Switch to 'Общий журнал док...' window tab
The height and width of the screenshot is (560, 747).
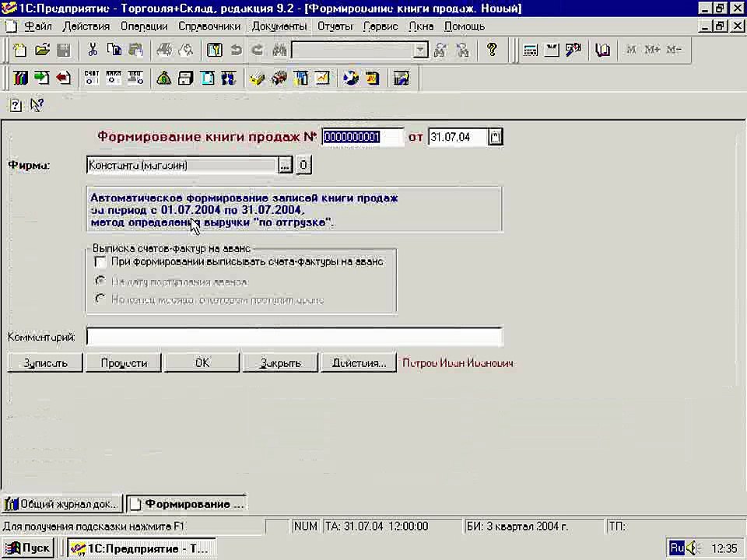point(62,504)
